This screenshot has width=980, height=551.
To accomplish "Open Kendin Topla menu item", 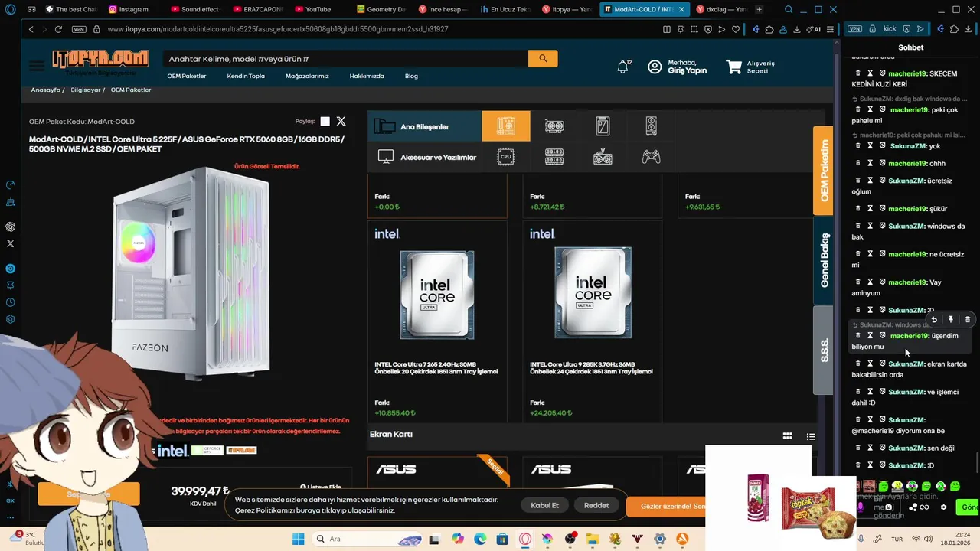I will 246,76.
